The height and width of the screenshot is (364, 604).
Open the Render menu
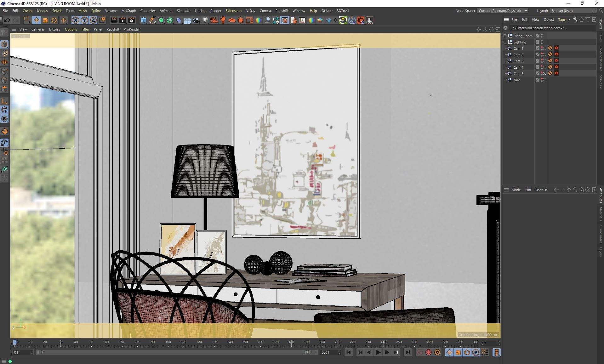tap(216, 11)
